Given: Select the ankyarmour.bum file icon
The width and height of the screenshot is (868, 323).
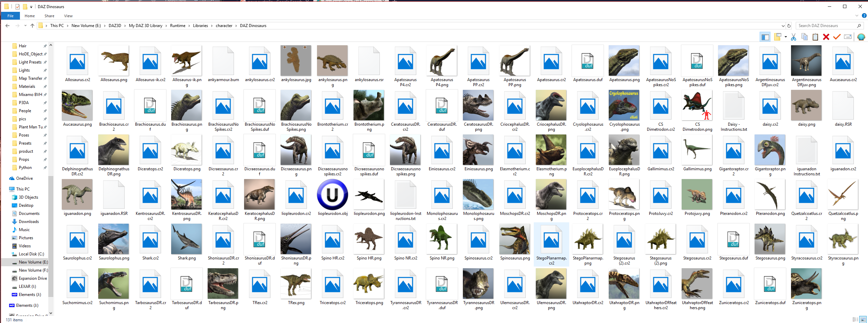Looking at the screenshot, I should pyautogui.click(x=223, y=61).
